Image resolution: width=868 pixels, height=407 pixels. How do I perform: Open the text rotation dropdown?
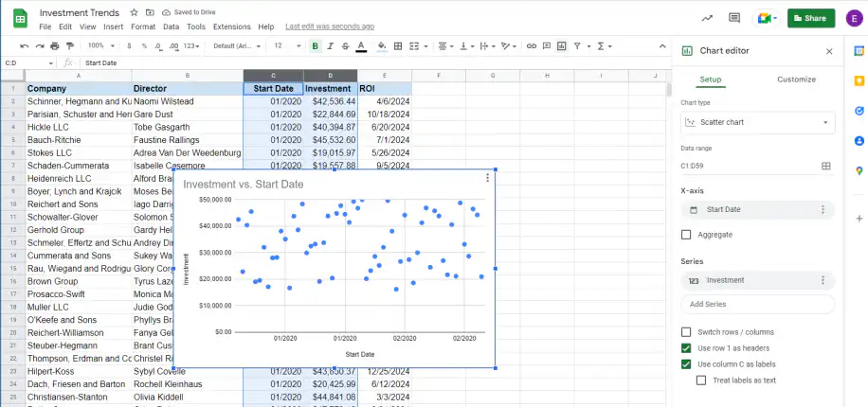click(508, 45)
